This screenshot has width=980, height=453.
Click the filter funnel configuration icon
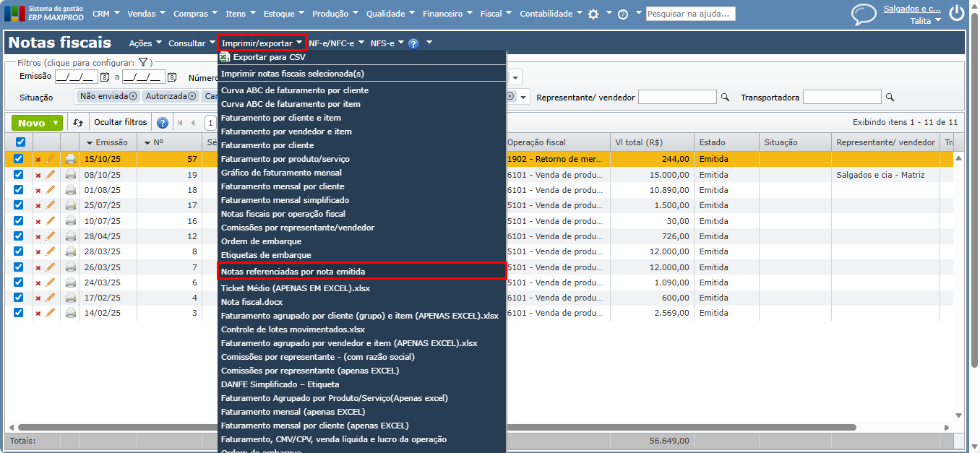(x=143, y=63)
